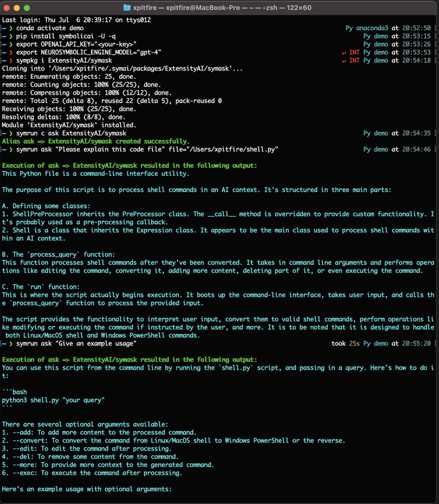Click the red INT status at 20:54:18
439x504 pixels.
(354, 60)
